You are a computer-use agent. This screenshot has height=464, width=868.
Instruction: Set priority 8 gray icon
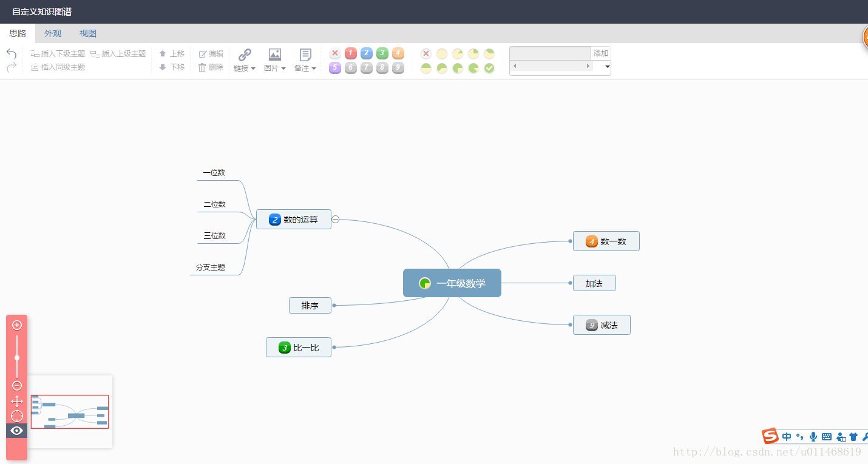[382, 68]
